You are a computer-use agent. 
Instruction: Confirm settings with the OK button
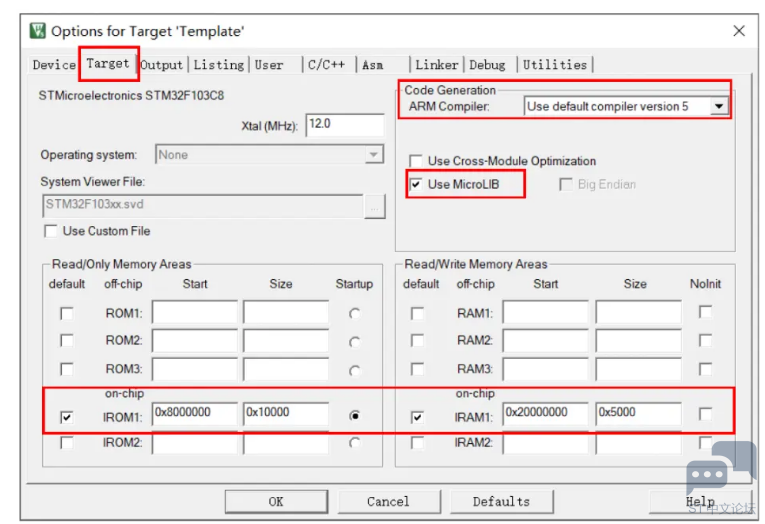pyautogui.click(x=276, y=502)
